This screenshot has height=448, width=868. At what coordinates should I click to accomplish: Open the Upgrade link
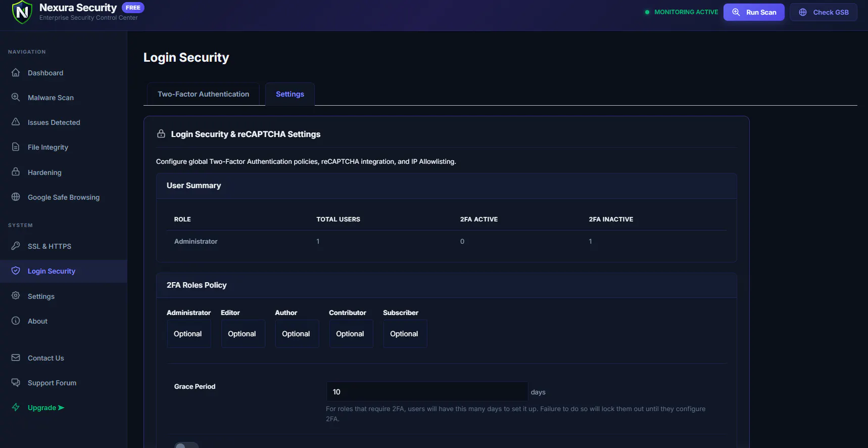coord(64,408)
